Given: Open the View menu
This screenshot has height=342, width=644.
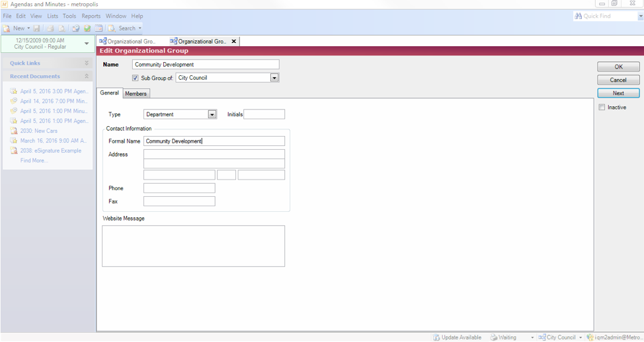Looking at the screenshot, I should [36, 16].
